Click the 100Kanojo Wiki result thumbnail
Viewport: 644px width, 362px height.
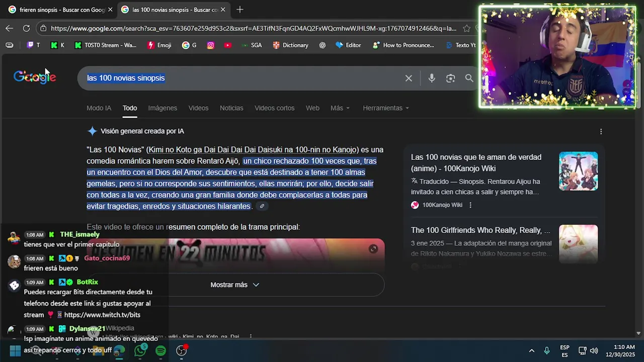click(578, 171)
